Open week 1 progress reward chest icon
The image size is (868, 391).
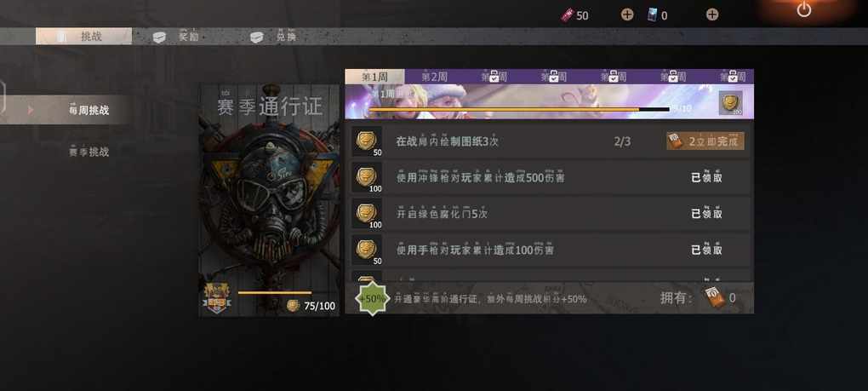[x=731, y=103]
